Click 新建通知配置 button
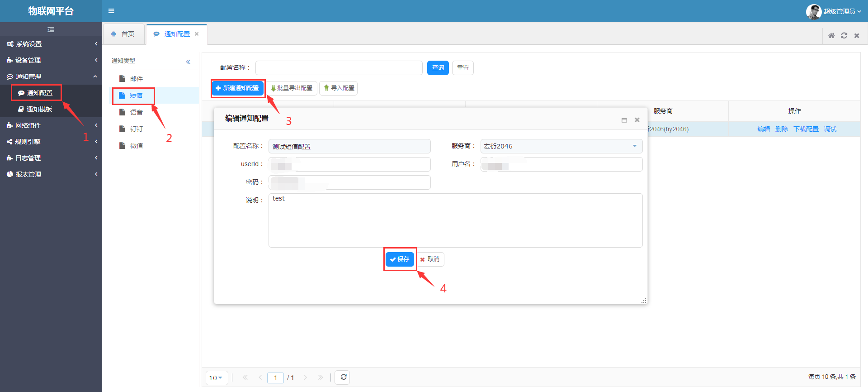This screenshot has height=392, width=868. [237, 88]
